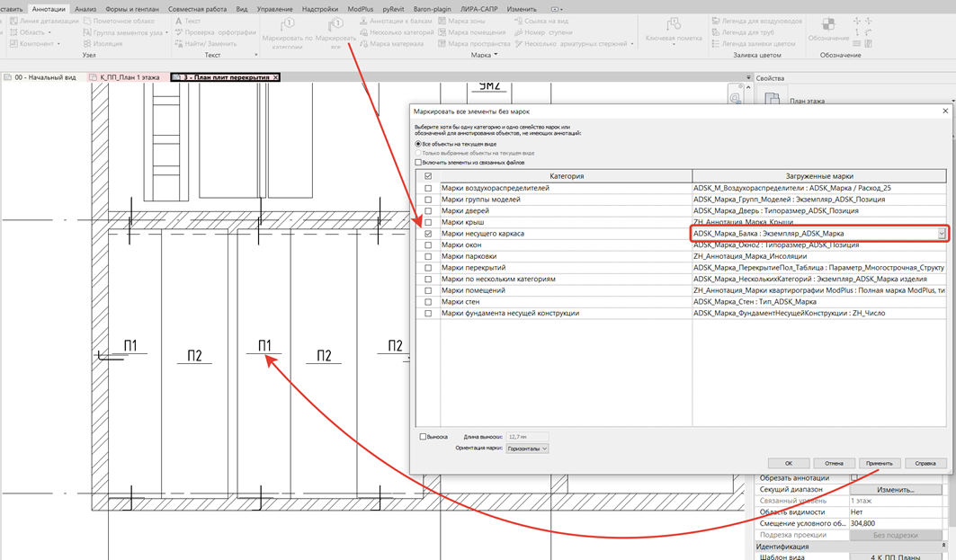Check Марки стен checkbox
The height and width of the screenshot is (560, 956).
click(428, 302)
